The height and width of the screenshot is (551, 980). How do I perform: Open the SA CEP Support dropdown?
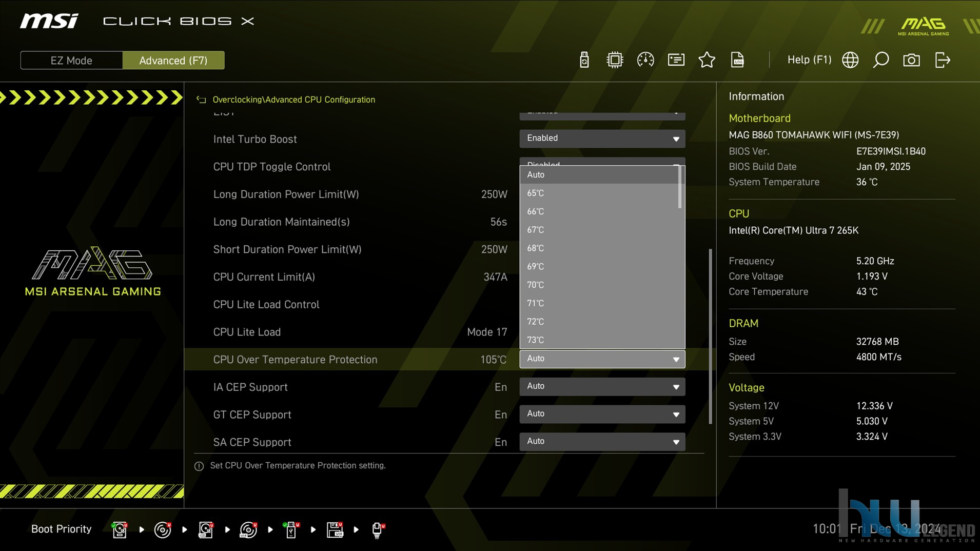[x=602, y=442]
